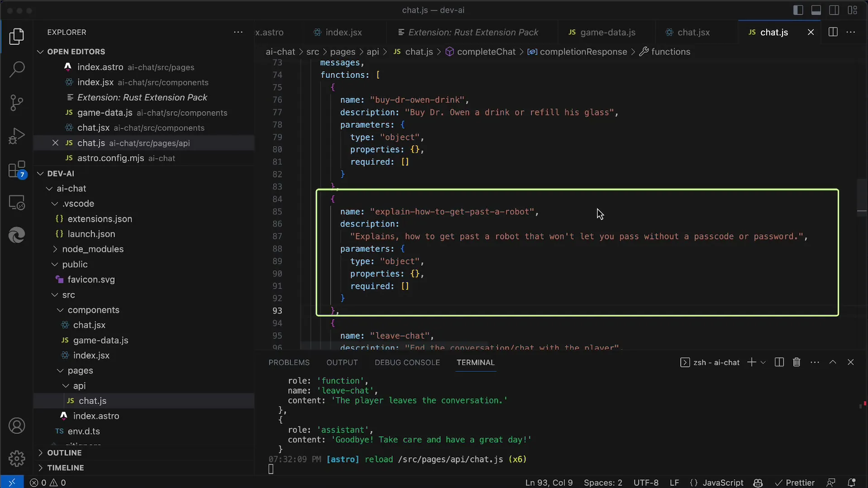Click the Copilot status icon
The image size is (868, 488).
point(758,483)
